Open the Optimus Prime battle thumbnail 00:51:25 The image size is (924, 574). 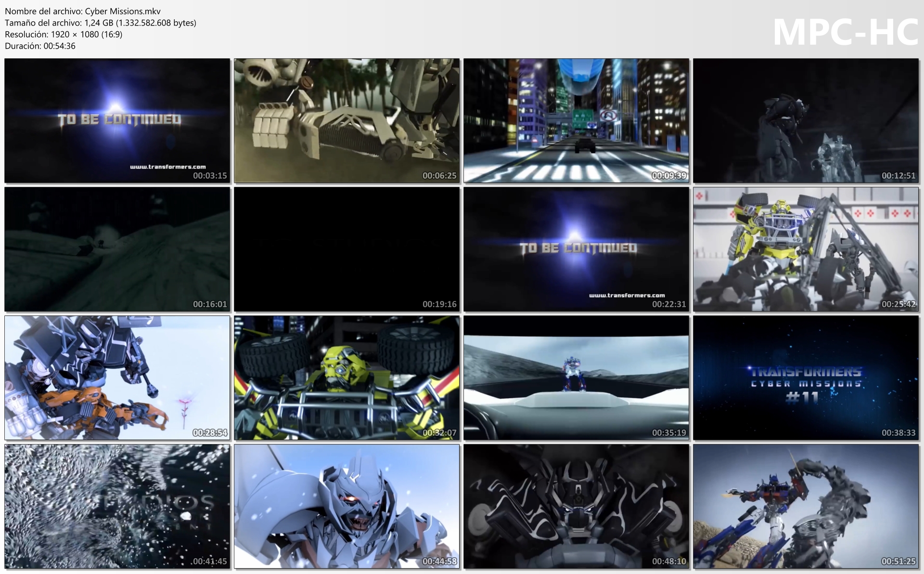click(806, 506)
